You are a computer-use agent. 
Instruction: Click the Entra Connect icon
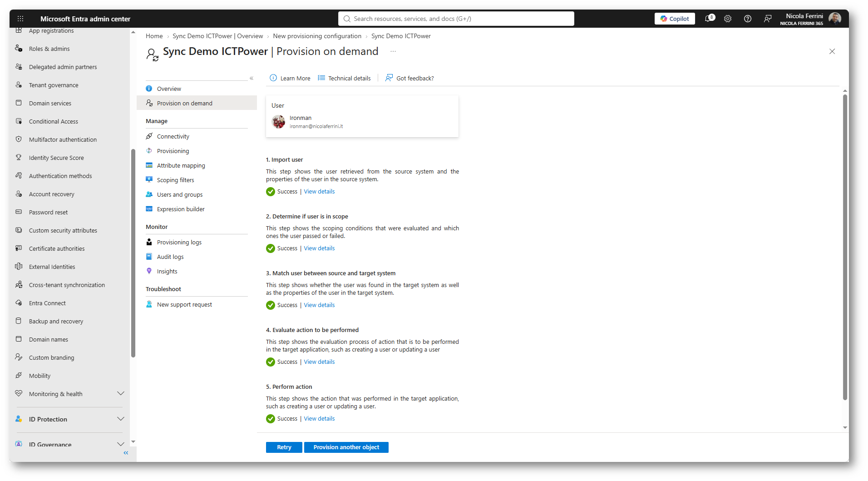(19, 303)
